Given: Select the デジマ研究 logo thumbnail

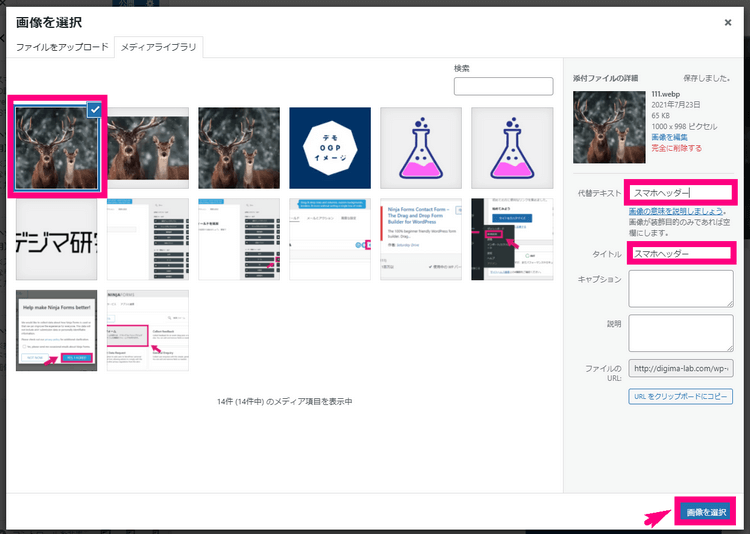Looking at the screenshot, I should click(x=56, y=239).
